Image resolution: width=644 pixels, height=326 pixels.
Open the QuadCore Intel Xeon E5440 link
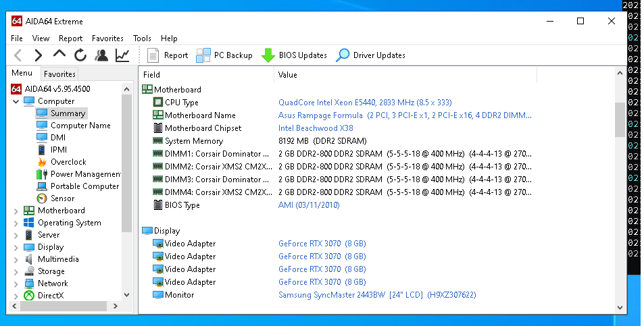pos(365,103)
